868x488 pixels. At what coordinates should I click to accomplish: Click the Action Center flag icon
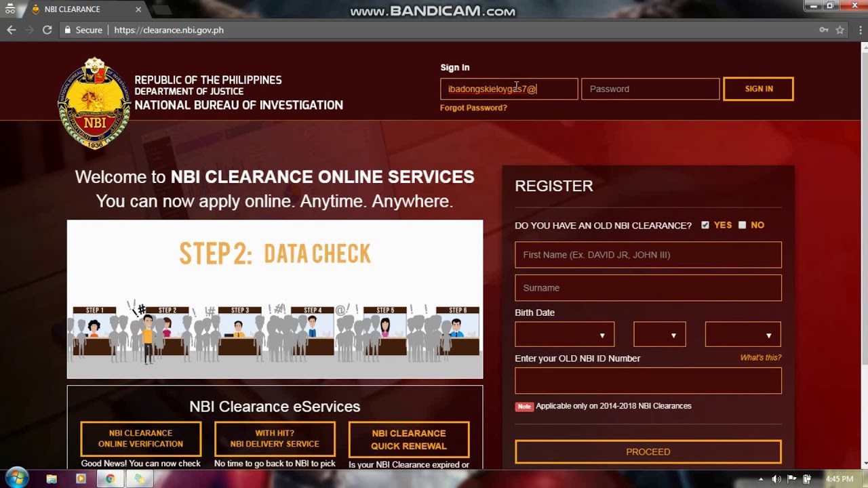[791, 479]
